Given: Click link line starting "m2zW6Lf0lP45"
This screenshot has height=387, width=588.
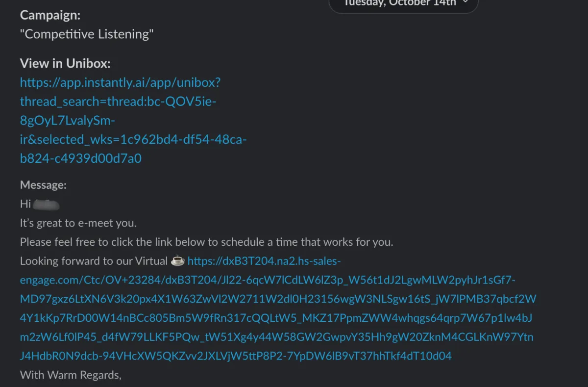Looking at the screenshot, I should click(276, 337).
